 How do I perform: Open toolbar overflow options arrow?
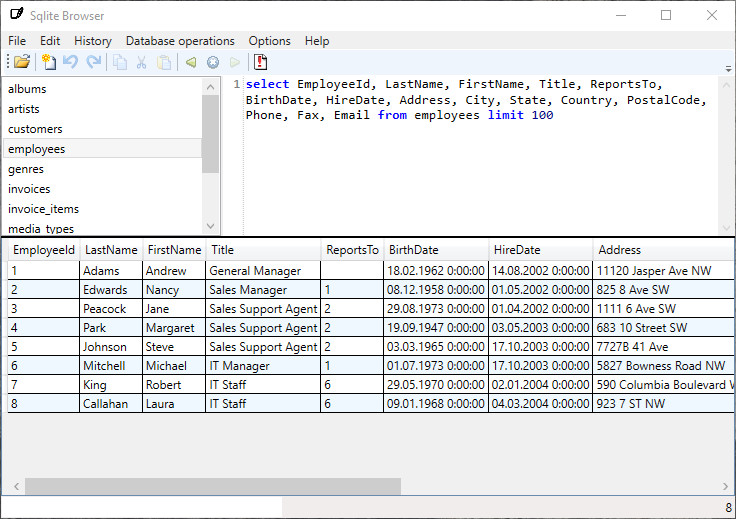pyautogui.click(x=728, y=69)
